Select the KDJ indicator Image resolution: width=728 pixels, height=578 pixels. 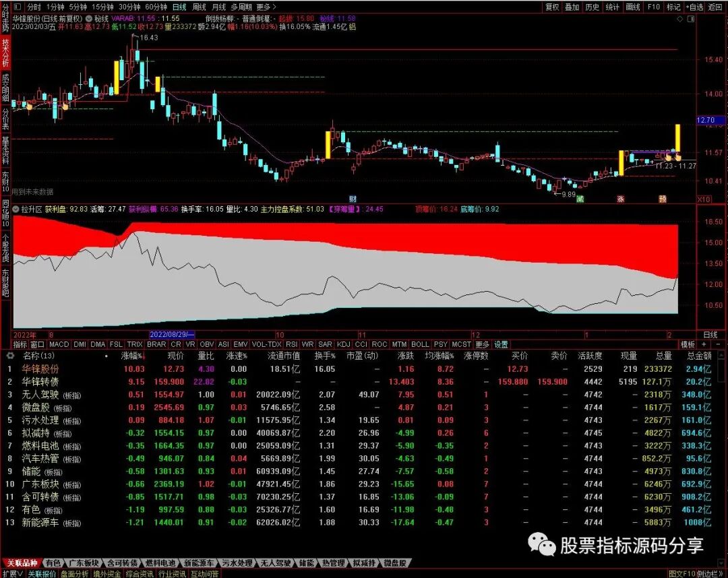click(344, 345)
